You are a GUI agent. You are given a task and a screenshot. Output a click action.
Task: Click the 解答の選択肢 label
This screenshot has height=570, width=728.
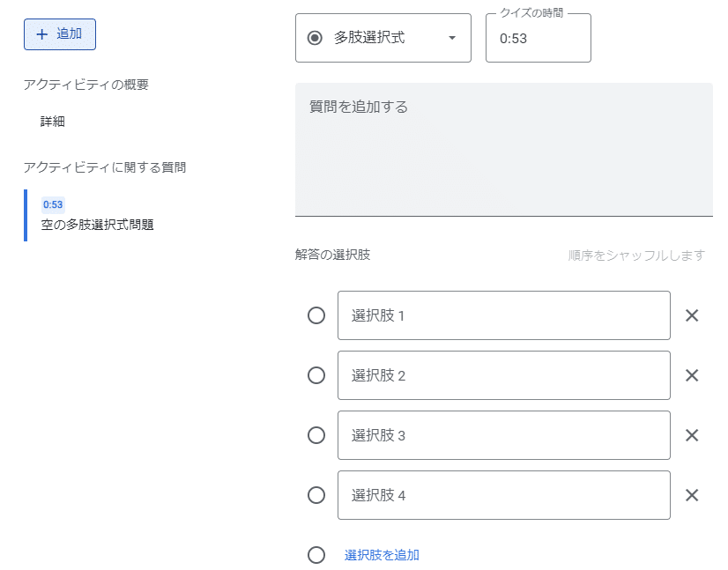[332, 255]
